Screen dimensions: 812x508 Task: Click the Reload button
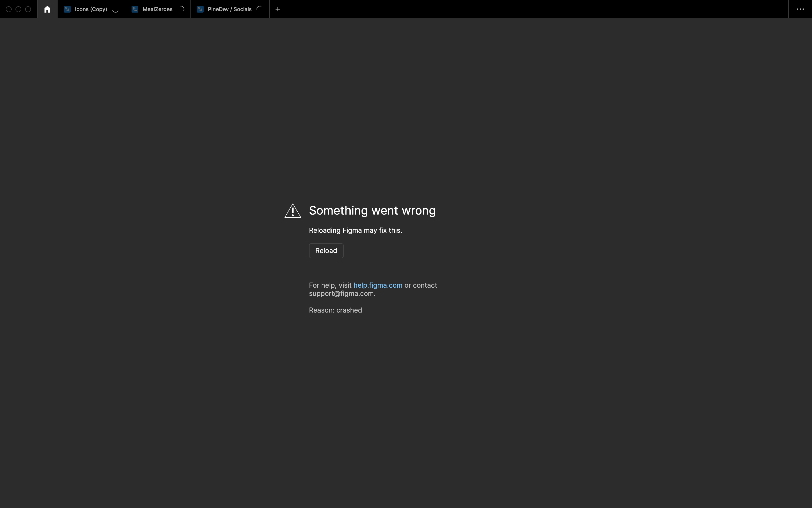pos(326,251)
